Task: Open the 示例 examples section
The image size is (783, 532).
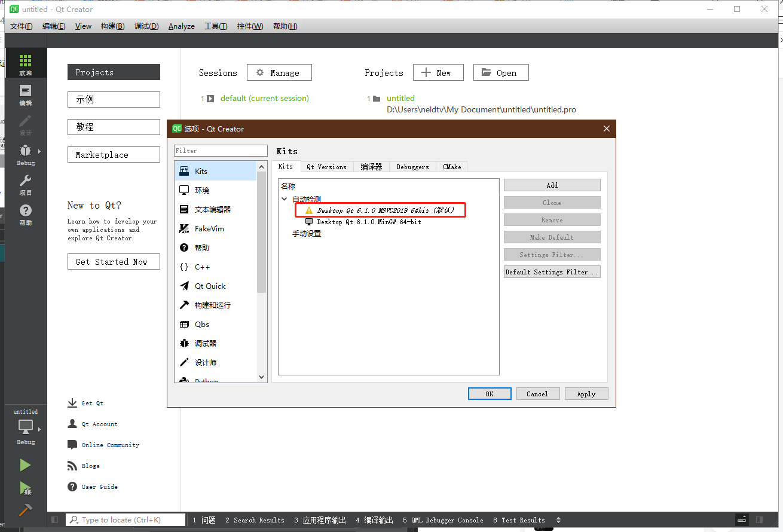Action: 114,99
